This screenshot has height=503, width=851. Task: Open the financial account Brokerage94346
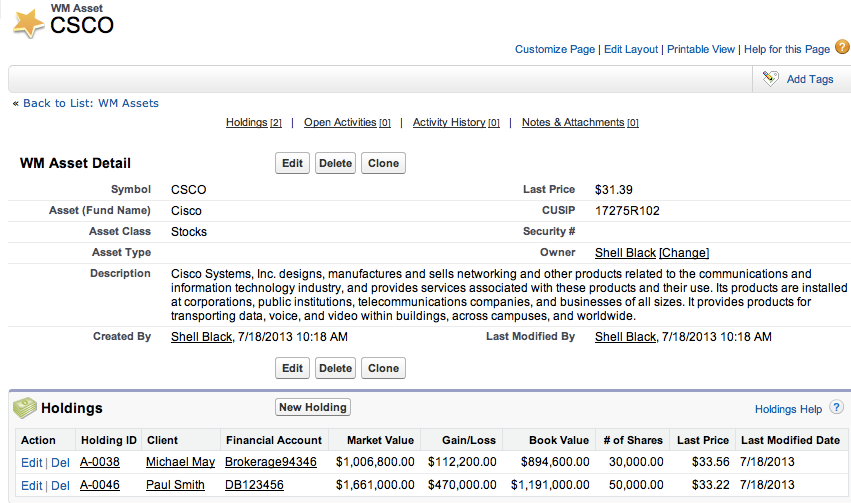pos(271,462)
